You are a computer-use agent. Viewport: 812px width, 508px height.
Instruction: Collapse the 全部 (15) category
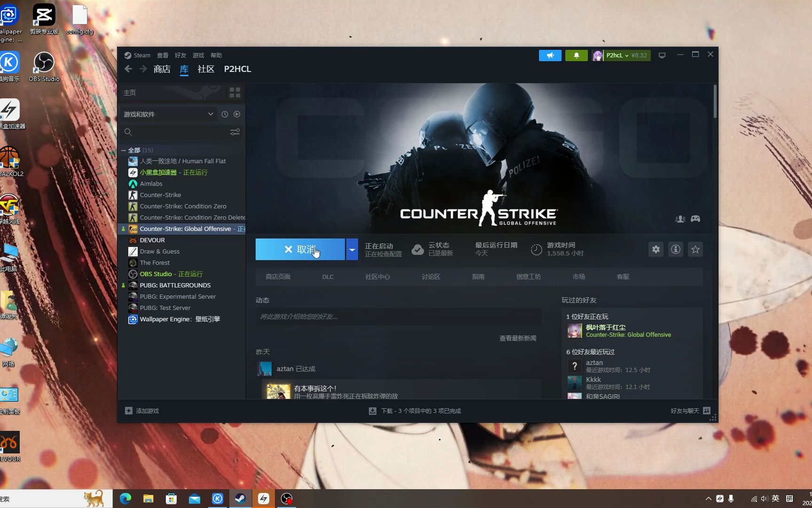[124, 151]
